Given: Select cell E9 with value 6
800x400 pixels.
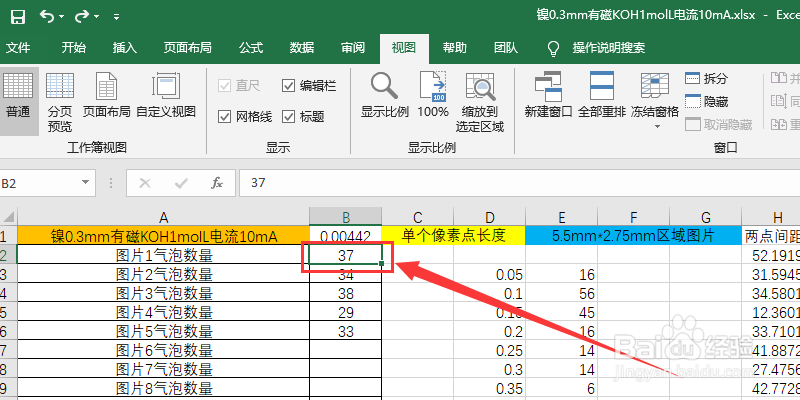Looking at the screenshot, I should [562, 388].
